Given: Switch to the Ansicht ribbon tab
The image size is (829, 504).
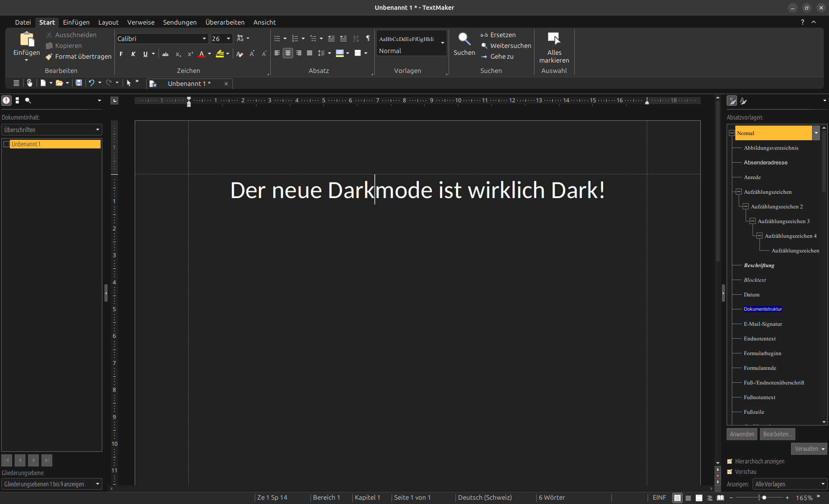Looking at the screenshot, I should click(x=265, y=22).
